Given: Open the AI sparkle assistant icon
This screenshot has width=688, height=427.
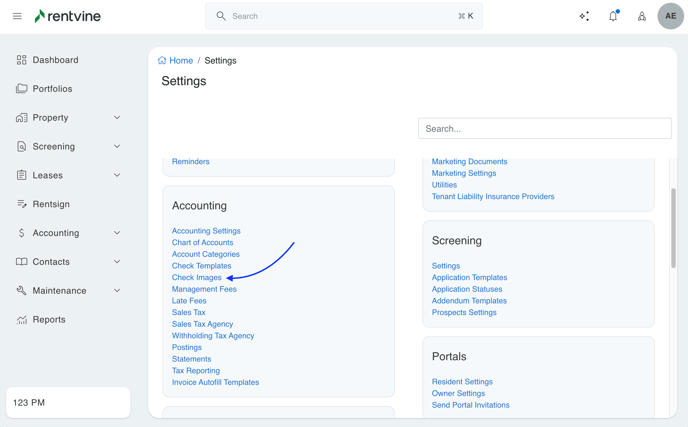Looking at the screenshot, I should [x=584, y=16].
